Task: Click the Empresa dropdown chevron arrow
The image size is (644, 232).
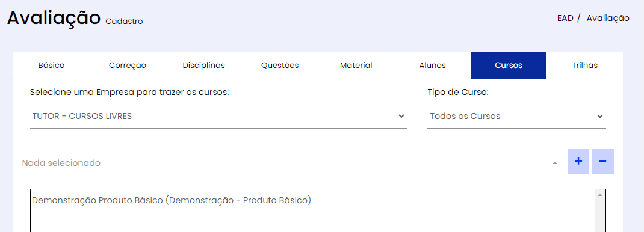Action: (401, 117)
